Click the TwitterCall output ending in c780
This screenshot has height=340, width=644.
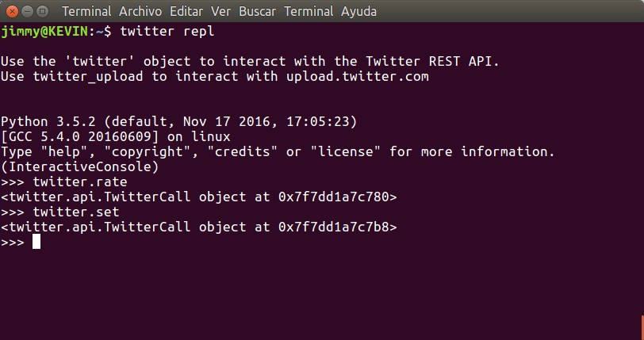click(198, 197)
